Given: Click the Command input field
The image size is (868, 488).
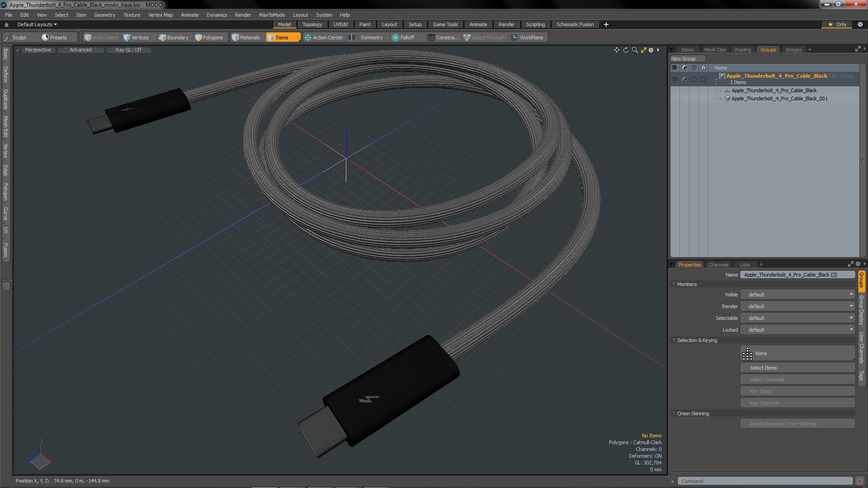Looking at the screenshot, I should pyautogui.click(x=764, y=481).
